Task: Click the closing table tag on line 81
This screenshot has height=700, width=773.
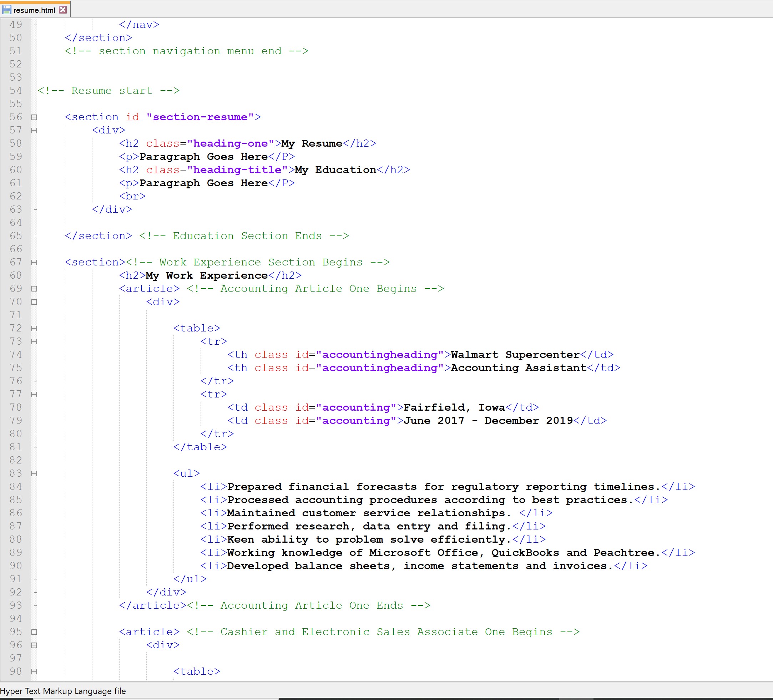Action: (x=200, y=447)
